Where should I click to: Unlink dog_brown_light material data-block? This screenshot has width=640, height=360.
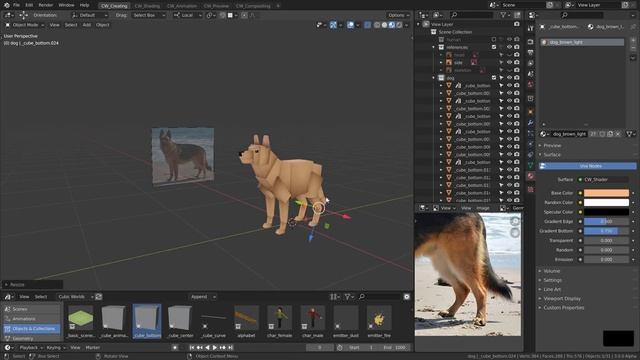pos(618,134)
